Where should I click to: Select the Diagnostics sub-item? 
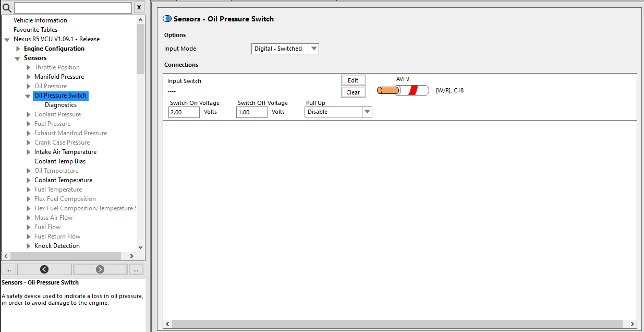60,105
